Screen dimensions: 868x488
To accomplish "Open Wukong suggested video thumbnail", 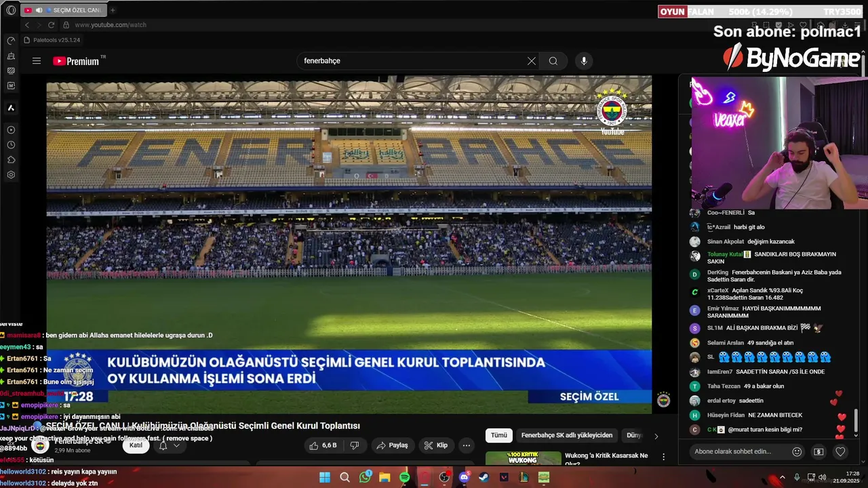I will pos(524,459).
